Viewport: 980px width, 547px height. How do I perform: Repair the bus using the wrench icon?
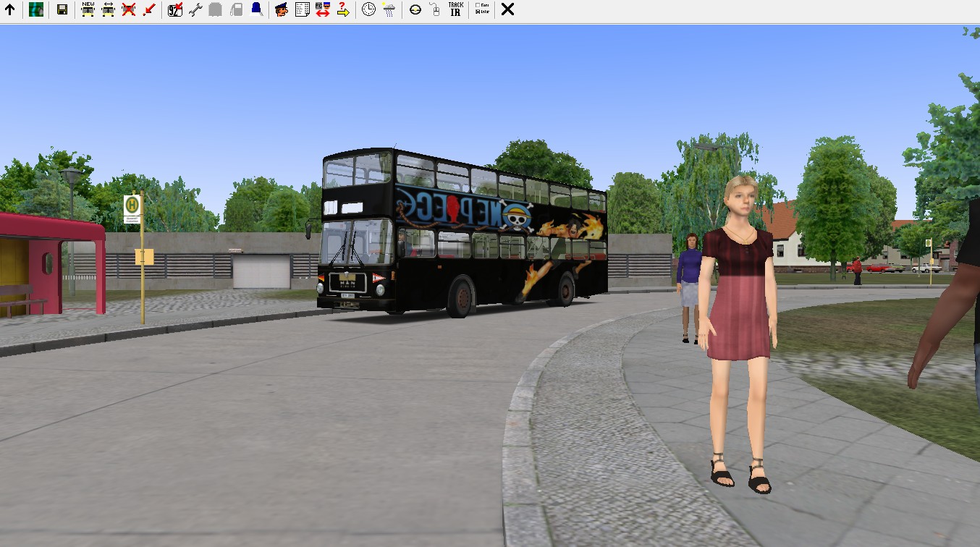pyautogui.click(x=195, y=9)
